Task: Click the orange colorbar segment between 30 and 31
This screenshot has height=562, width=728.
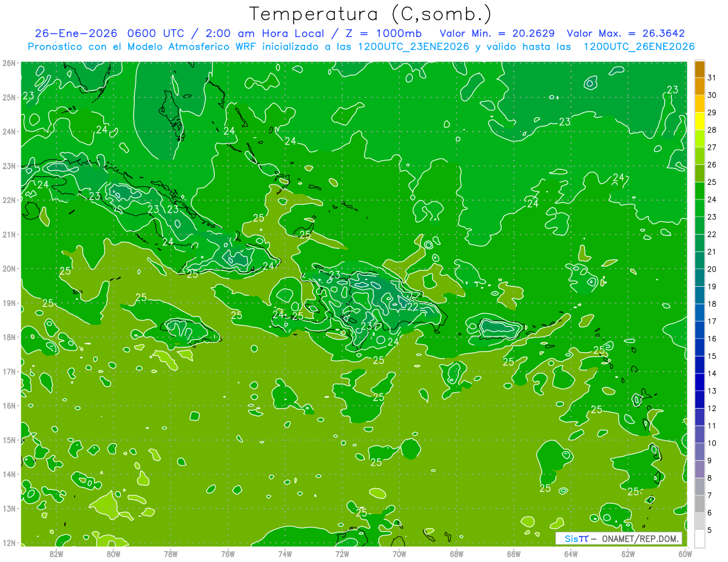Action: click(x=699, y=87)
